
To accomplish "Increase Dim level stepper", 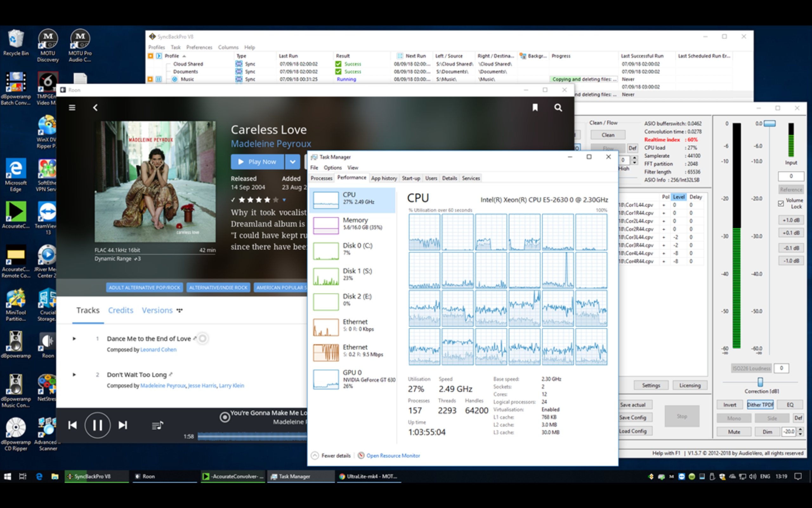I will click(801, 429).
